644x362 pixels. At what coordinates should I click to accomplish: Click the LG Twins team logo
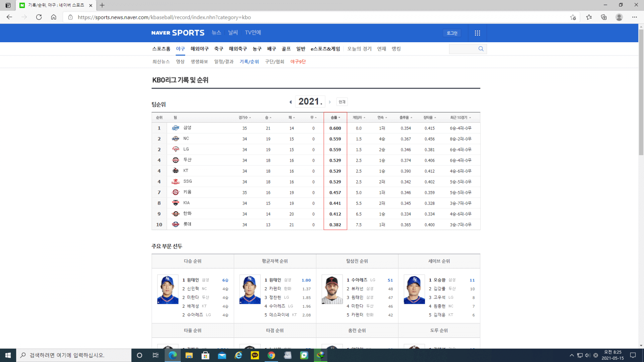click(175, 149)
